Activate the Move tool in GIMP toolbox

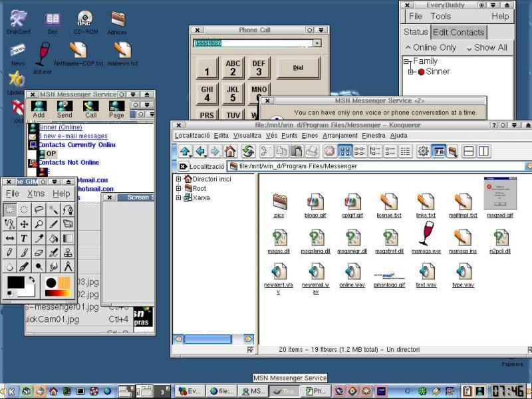click(x=24, y=224)
